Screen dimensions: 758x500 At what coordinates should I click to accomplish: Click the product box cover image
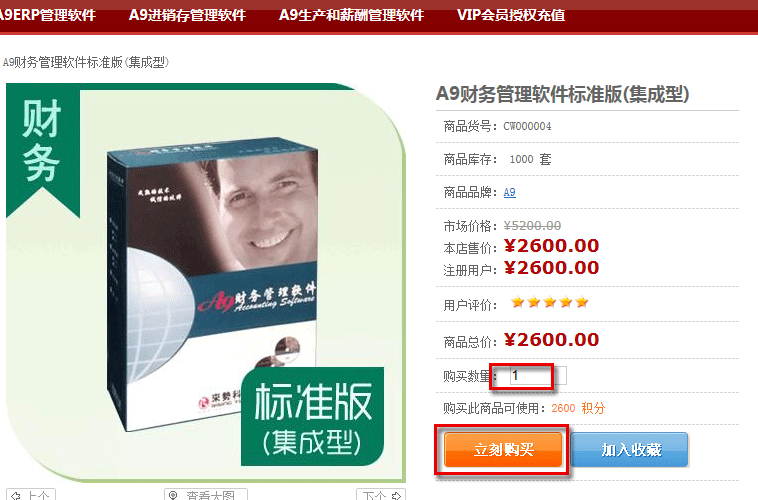click(213, 283)
